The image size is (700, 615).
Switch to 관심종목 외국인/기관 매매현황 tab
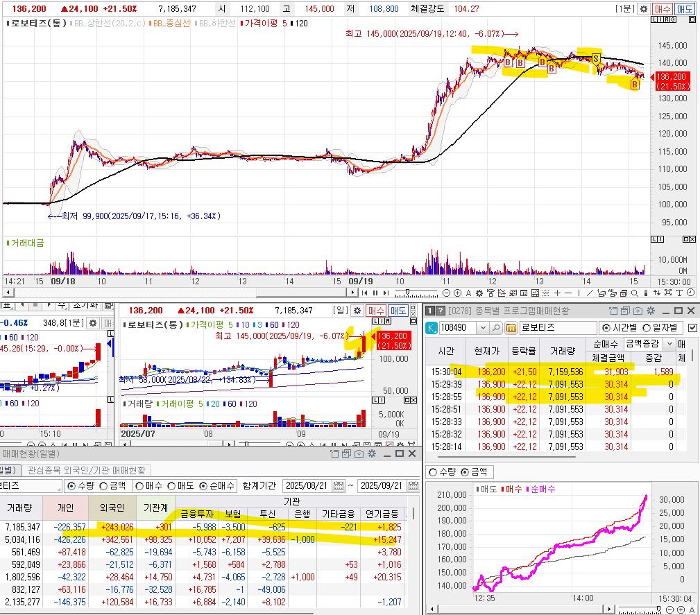point(87,470)
